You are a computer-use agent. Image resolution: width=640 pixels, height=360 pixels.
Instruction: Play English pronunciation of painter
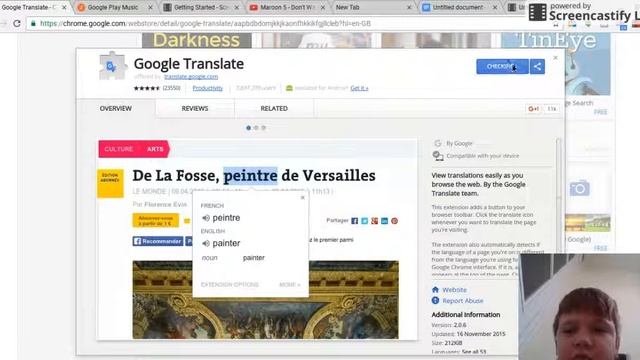pyautogui.click(x=206, y=243)
